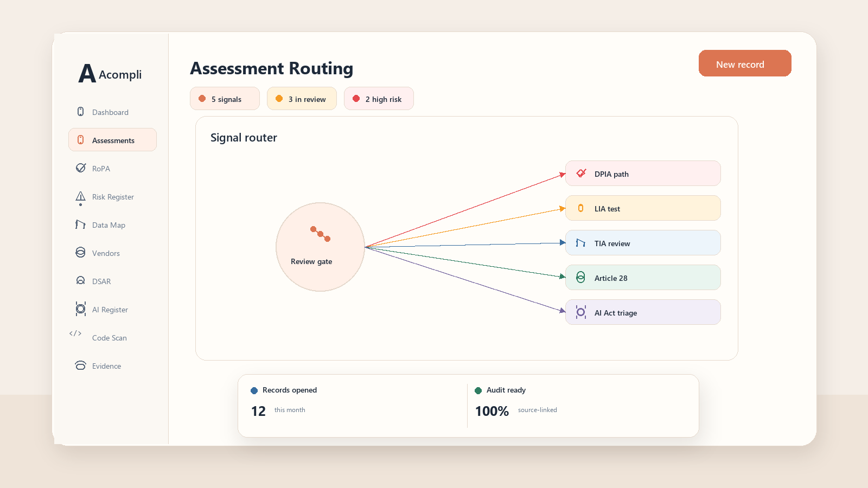This screenshot has height=488, width=868.
Task: Click the blue Records opened dot
Action: (254, 390)
